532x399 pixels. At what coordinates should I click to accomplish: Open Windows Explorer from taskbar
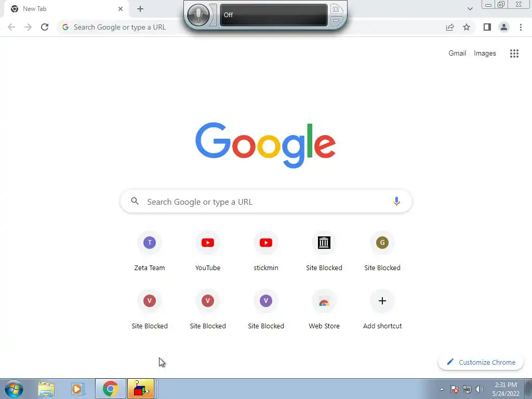tap(46, 389)
